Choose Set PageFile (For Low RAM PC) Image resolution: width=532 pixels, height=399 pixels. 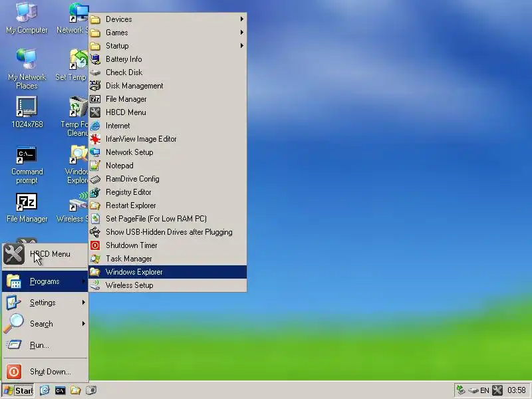[x=168, y=219]
